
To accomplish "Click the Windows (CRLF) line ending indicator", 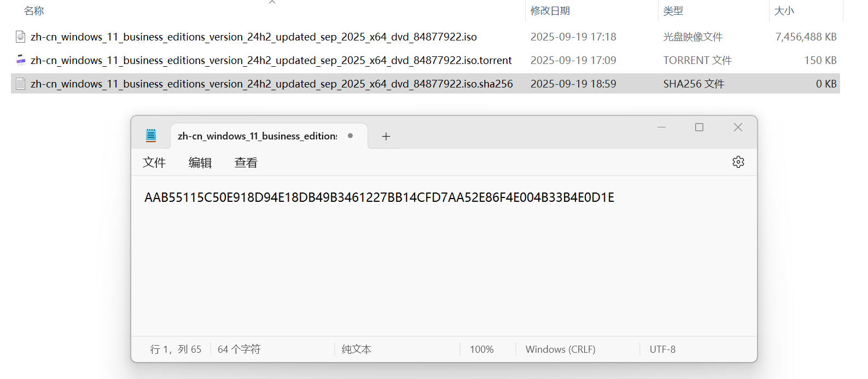I will pyautogui.click(x=560, y=349).
